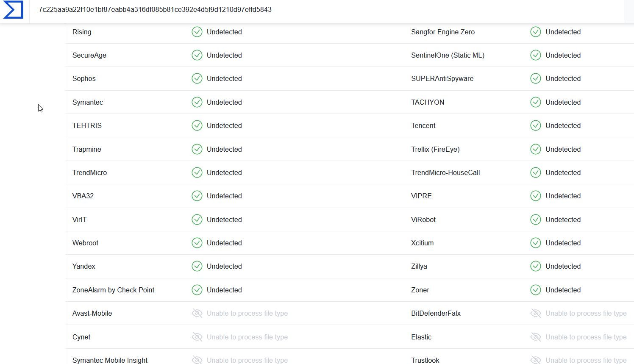This screenshot has height=364, width=634.
Task: Click the crossed-eye icon for Avast-Mobile
Action: pyautogui.click(x=197, y=313)
